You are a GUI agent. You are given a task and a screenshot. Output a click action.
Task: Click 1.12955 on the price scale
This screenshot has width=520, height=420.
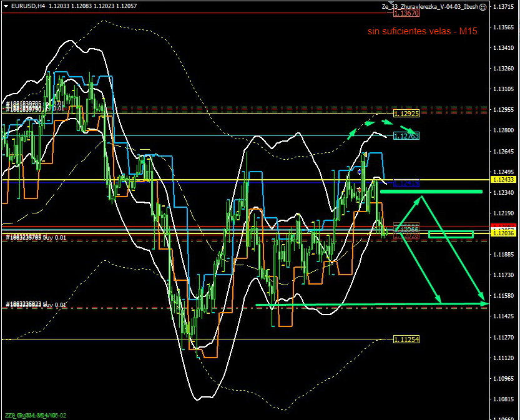[x=503, y=109]
